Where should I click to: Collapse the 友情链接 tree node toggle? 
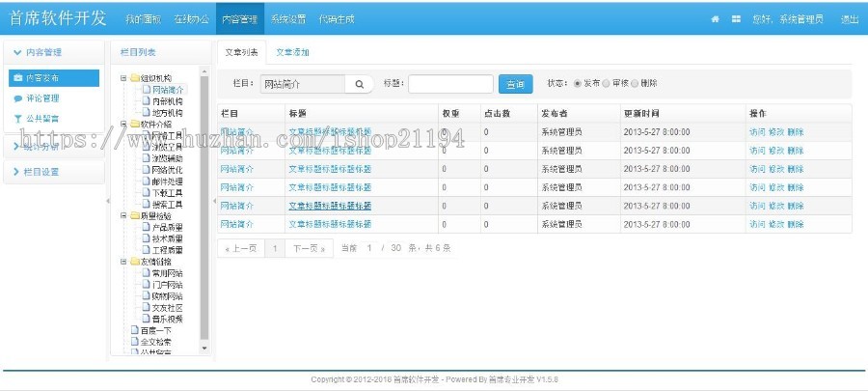coord(124,262)
